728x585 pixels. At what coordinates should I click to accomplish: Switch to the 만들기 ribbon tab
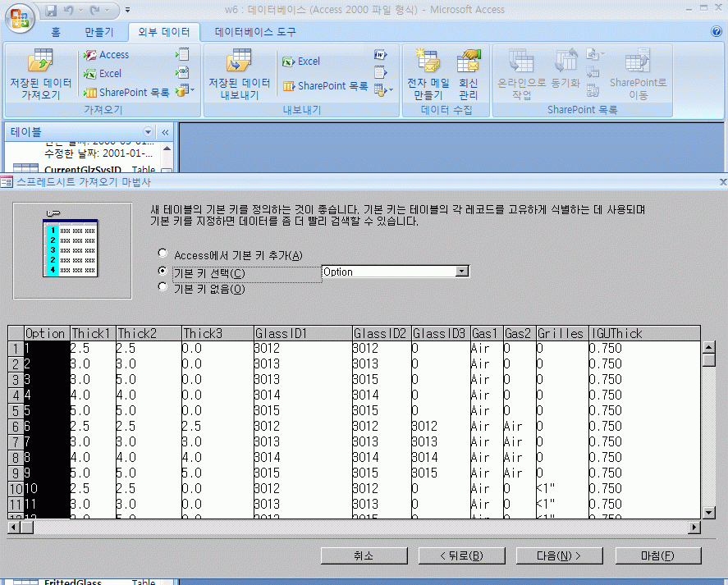[x=99, y=32]
